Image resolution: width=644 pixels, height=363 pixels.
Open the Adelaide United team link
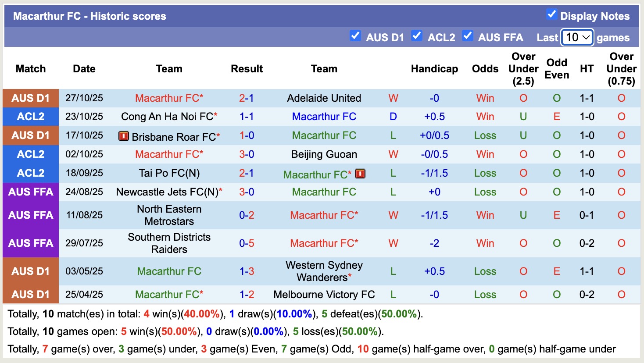(324, 98)
